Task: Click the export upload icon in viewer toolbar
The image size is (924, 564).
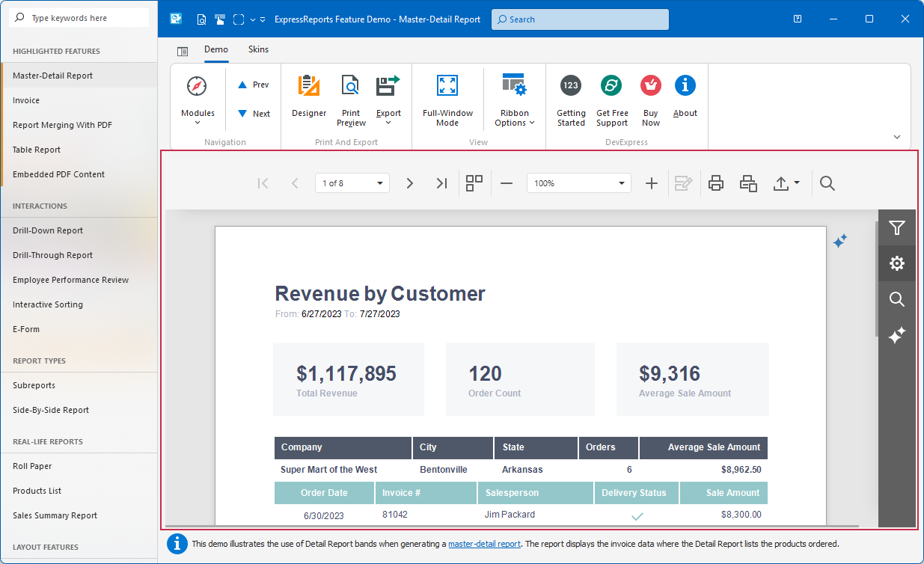Action: (x=781, y=183)
